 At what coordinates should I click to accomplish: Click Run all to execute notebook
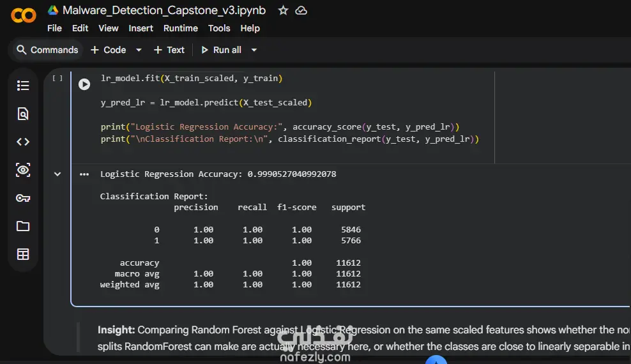tap(222, 50)
